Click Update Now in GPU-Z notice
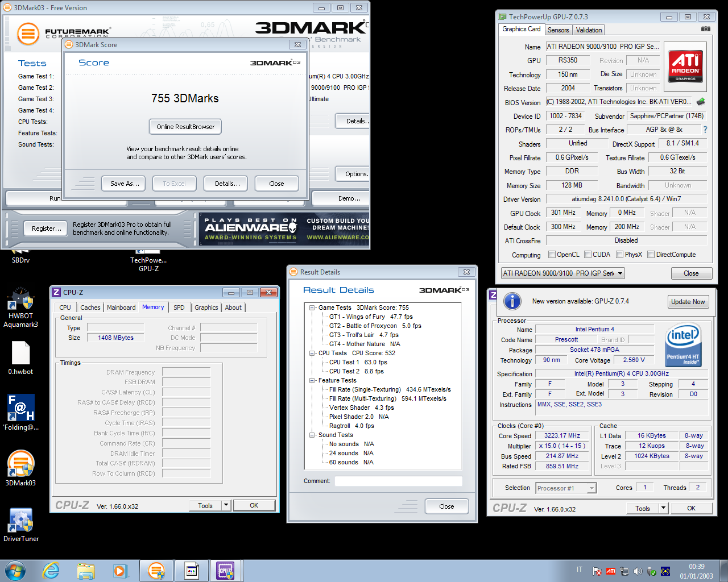728x582 pixels. [x=688, y=302]
